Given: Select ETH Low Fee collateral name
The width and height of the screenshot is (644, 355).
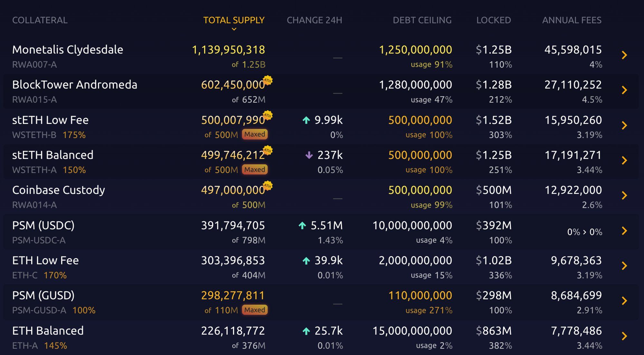Looking at the screenshot, I should (x=45, y=261).
